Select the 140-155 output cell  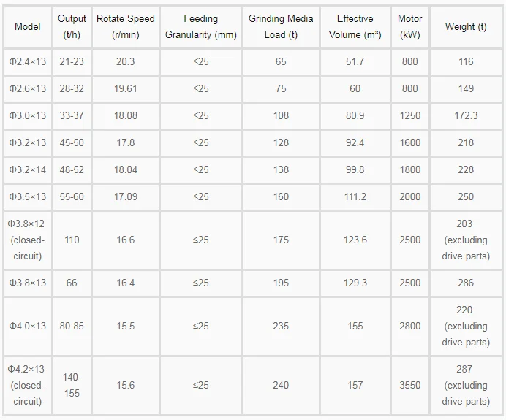pos(72,385)
